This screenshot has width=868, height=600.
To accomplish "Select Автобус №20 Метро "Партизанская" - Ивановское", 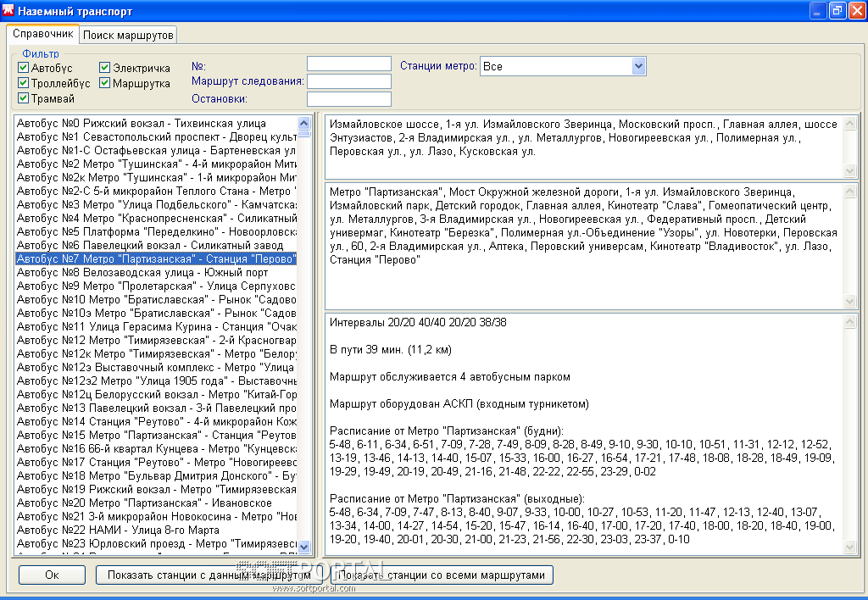I will pos(156,503).
